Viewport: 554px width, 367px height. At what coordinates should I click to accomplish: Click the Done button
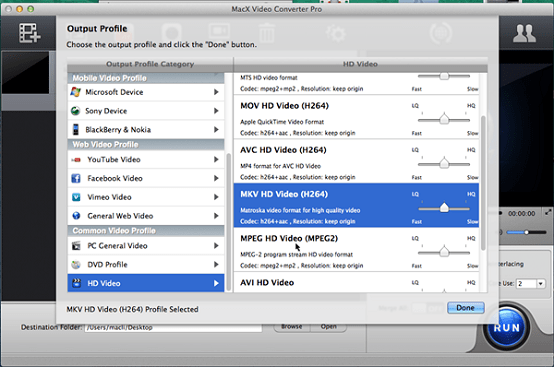466,308
